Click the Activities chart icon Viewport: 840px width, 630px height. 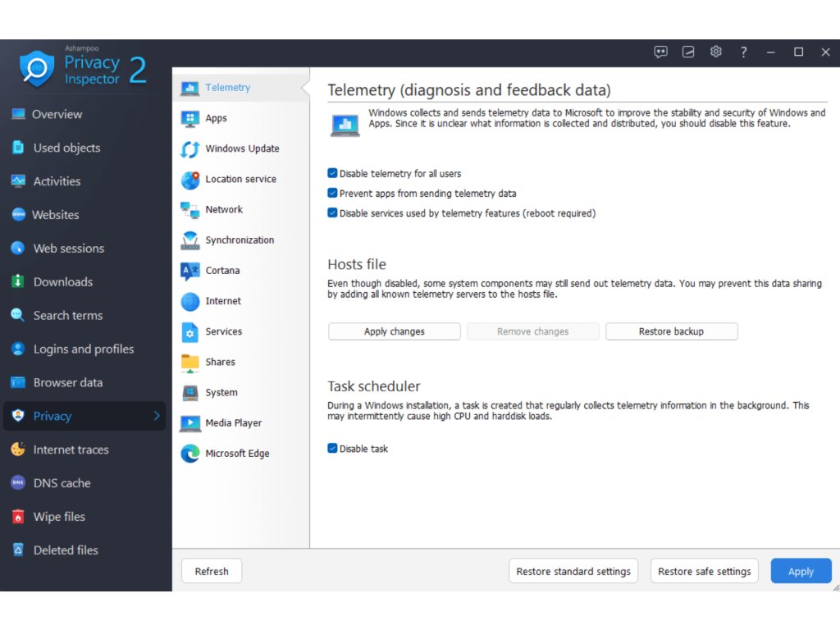point(18,181)
